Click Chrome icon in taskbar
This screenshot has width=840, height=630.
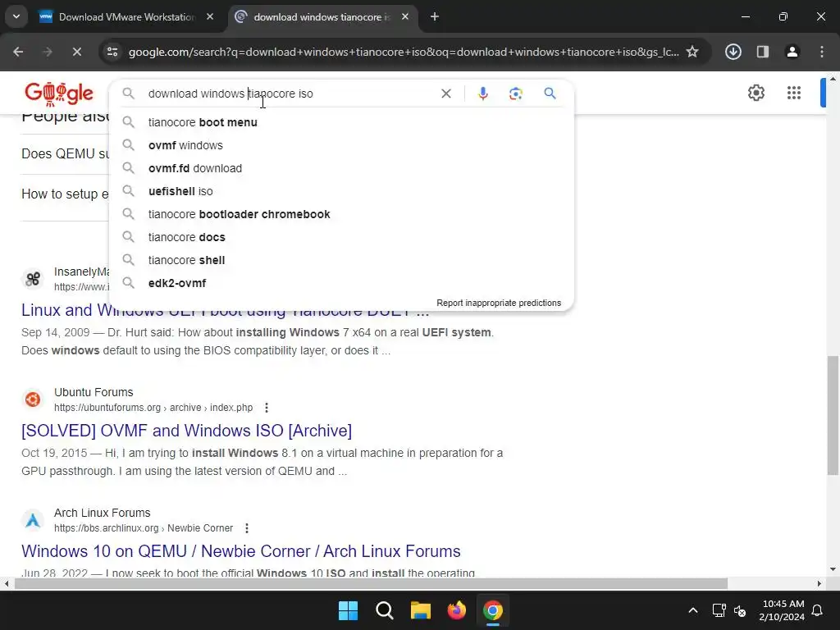492,610
